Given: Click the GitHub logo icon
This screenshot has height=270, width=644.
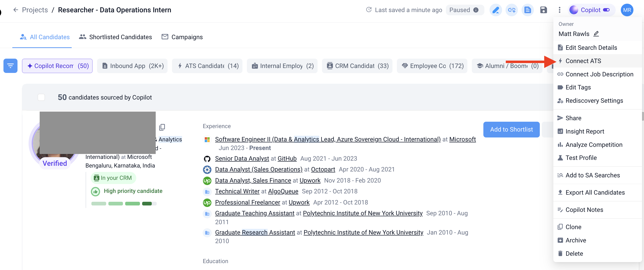Looking at the screenshot, I should (x=207, y=159).
